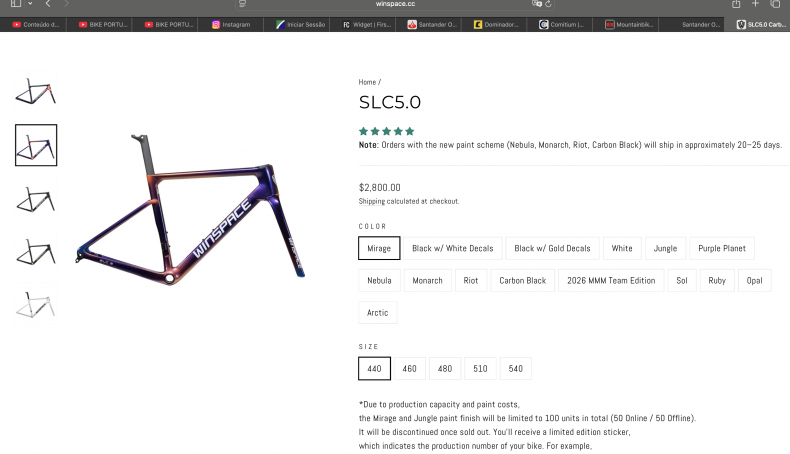Select the Jungle color option
The width and height of the screenshot is (790, 454).
[x=665, y=248]
